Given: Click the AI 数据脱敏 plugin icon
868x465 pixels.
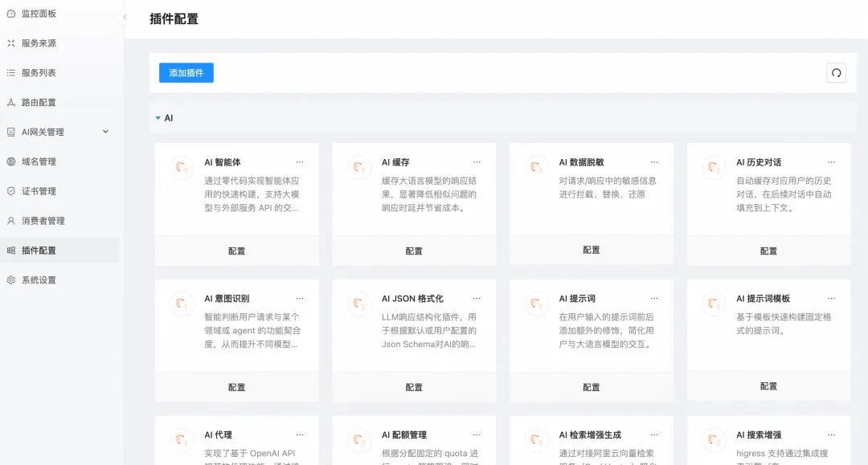Looking at the screenshot, I should pos(536,166).
